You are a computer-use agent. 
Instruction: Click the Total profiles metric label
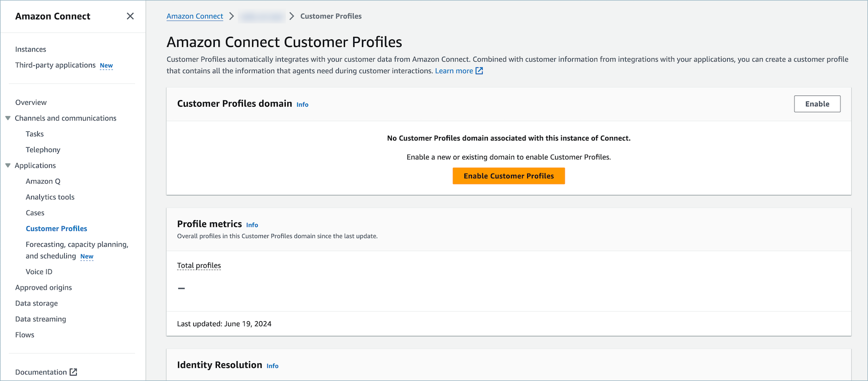199,266
